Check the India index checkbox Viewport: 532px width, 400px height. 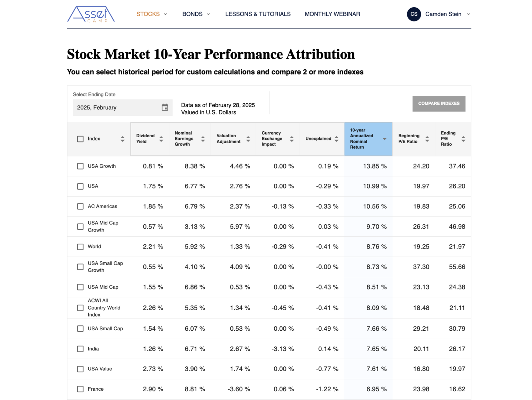(80, 349)
